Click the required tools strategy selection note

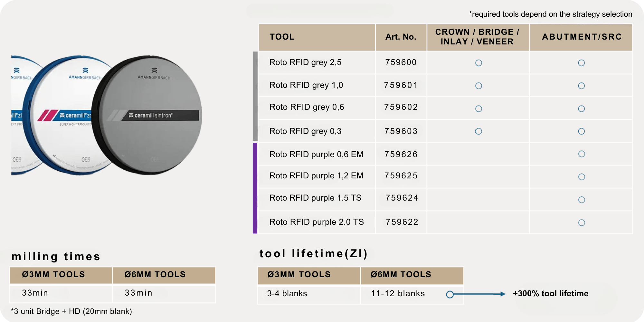click(x=551, y=14)
